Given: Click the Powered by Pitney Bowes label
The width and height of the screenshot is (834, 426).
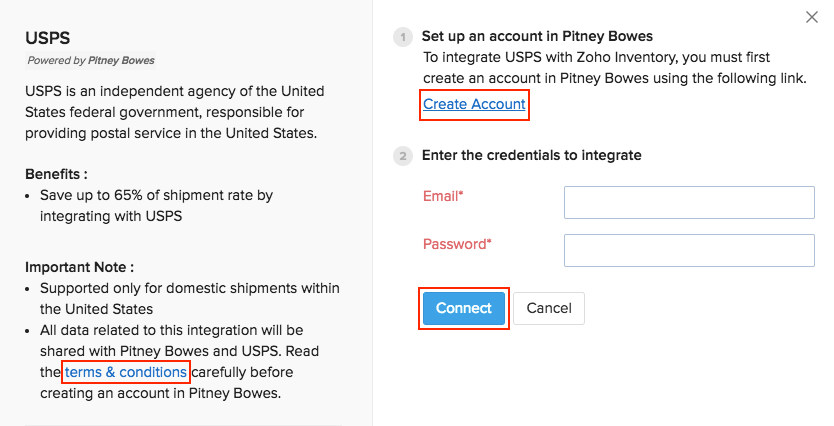Looking at the screenshot, I should pos(91,60).
